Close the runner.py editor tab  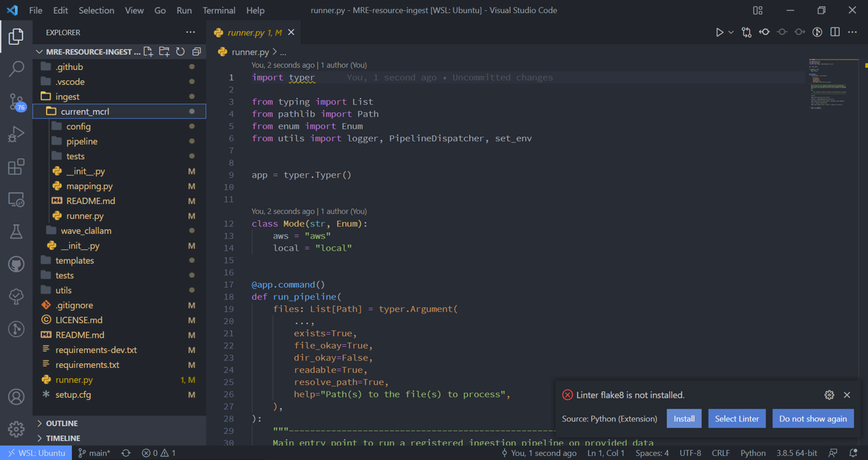291,33
